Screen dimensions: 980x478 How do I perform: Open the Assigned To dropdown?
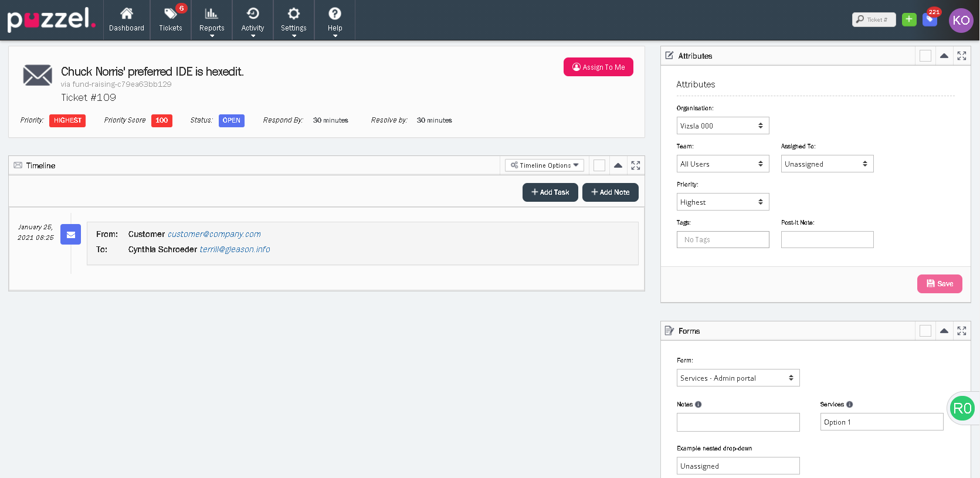(827, 164)
